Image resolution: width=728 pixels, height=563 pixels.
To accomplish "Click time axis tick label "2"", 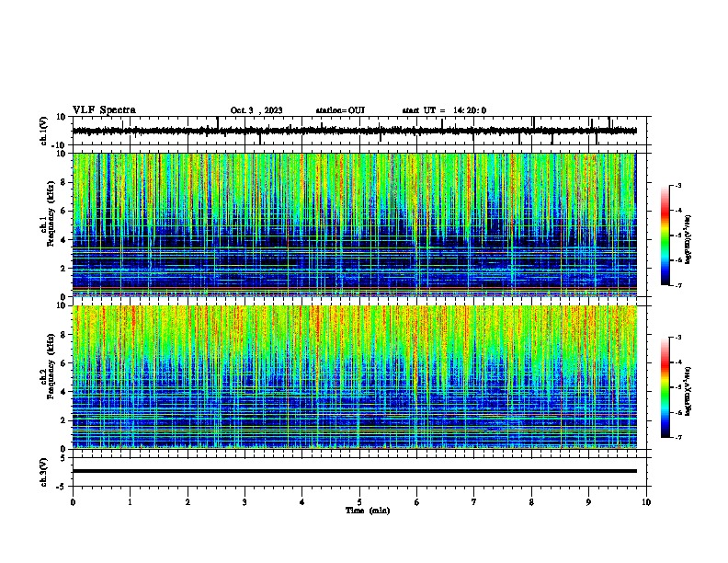I will point(188,502).
